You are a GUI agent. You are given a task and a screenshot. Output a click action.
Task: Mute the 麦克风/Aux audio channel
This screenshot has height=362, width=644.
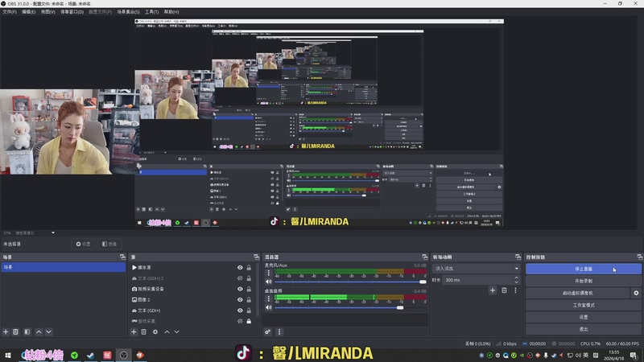[x=269, y=282]
